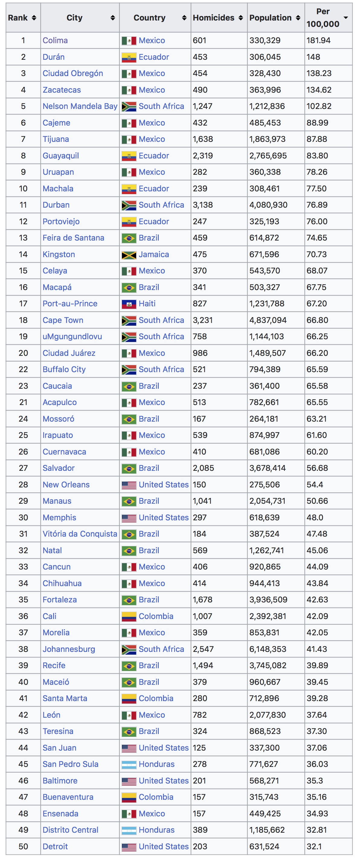Image resolution: width=364 pixels, height=868 pixels.
Task: Click the US flag in Memphis row
Action: [129, 518]
